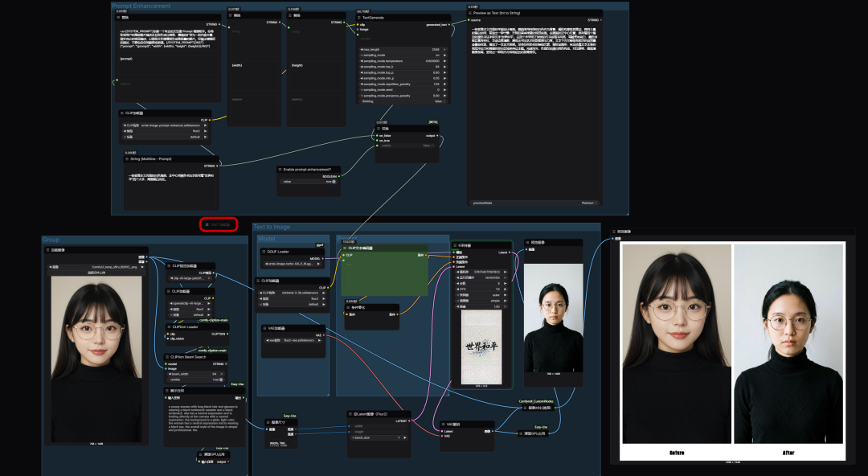This screenshot has width=868, height=476.
Task: Click the output portrait in the 预览图像 node
Action: pos(554,318)
